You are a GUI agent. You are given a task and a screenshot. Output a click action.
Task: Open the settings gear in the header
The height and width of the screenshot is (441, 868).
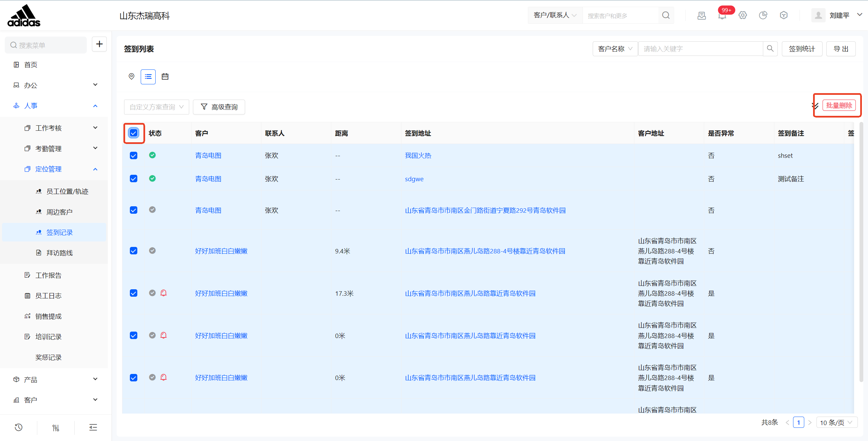pos(743,16)
